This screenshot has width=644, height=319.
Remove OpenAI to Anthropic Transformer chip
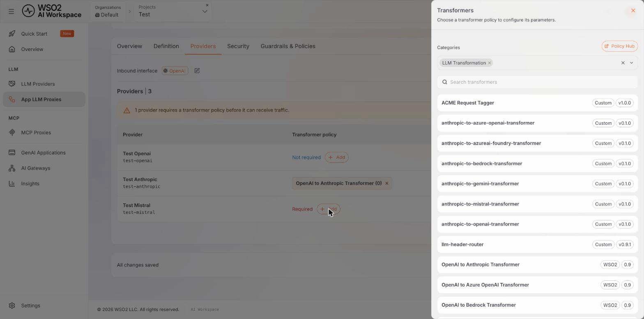(386, 183)
